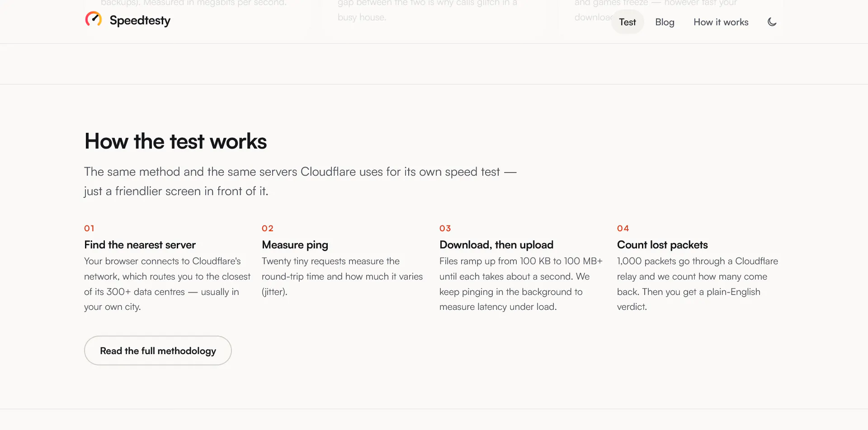Click the "Find the nearest server" step title
This screenshot has height=430, width=868.
pos(140,245)
